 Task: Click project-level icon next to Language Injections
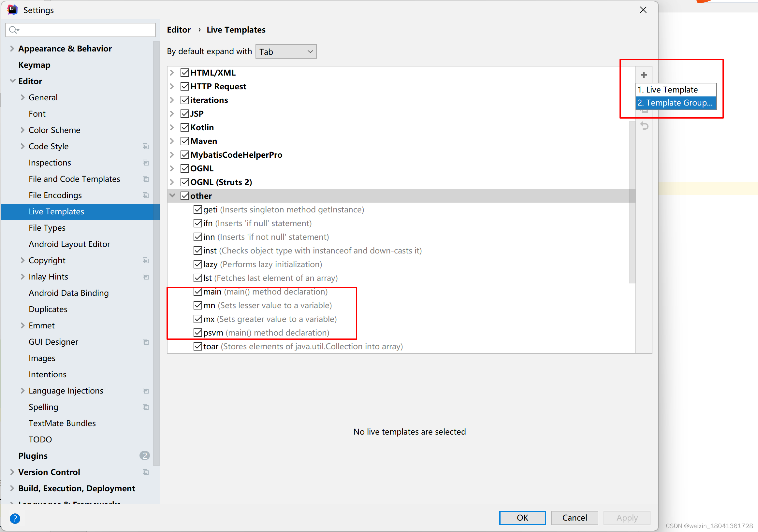click(146, 390)
